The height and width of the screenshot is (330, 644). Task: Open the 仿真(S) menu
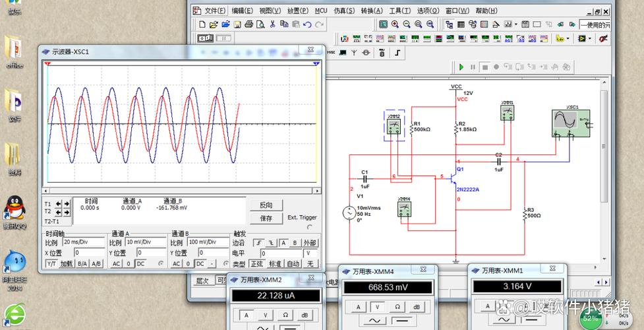[344, 11]
